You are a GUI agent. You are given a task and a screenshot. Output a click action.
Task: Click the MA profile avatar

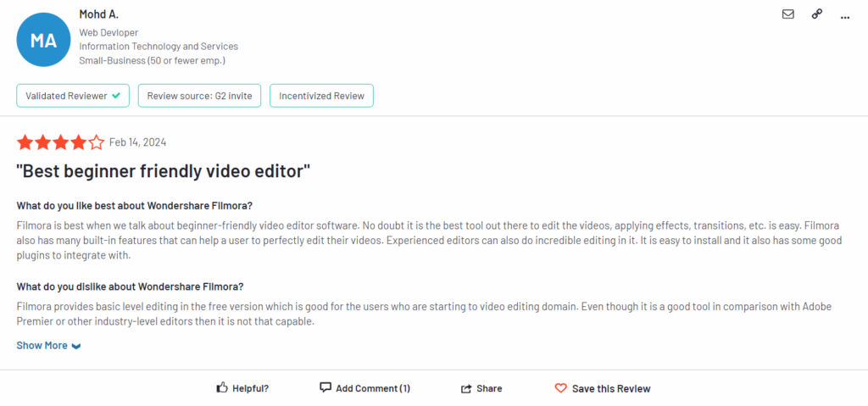pyautogui.click(x=44, y=40)
